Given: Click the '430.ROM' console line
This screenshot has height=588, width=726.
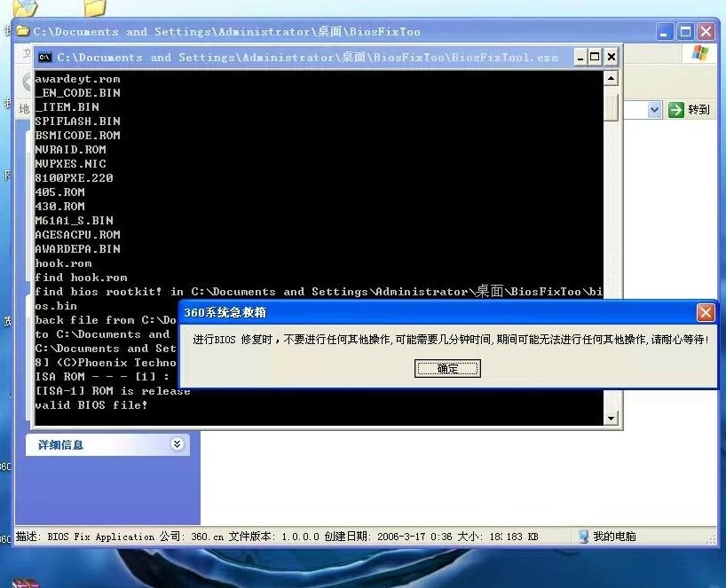Looking at the screenshot, I should pos(60,207).
